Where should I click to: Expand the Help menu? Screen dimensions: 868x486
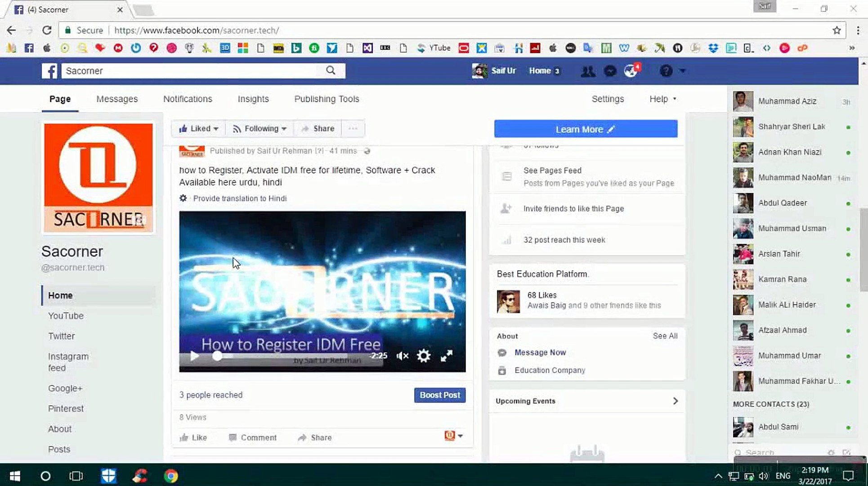[663, 99]
